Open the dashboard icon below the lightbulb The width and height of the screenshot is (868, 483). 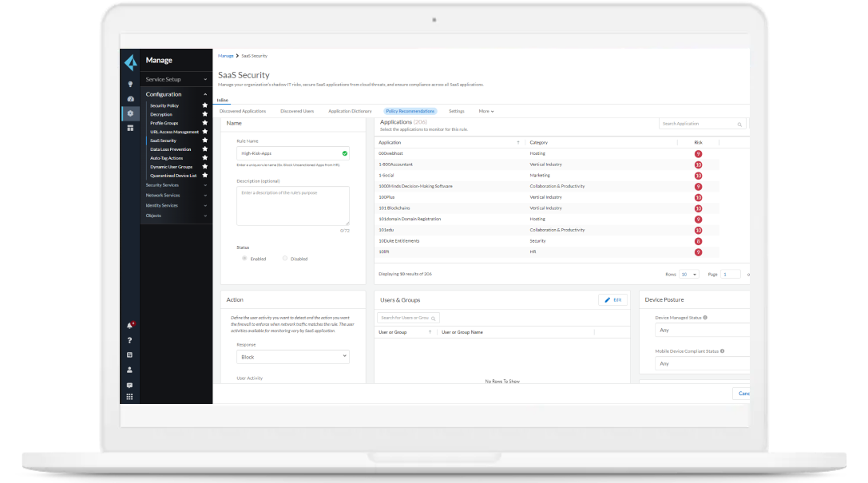pyautogui.click(x=129, y=98)
